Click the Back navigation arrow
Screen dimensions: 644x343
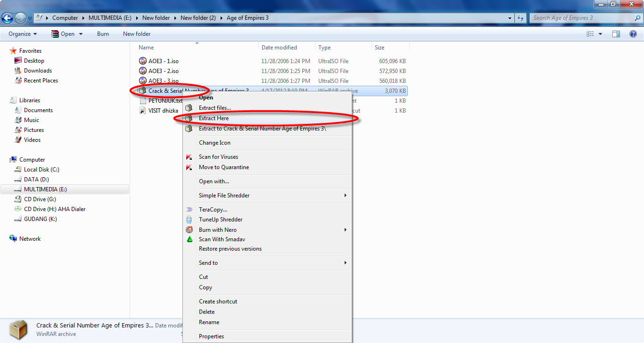[8, 18]
